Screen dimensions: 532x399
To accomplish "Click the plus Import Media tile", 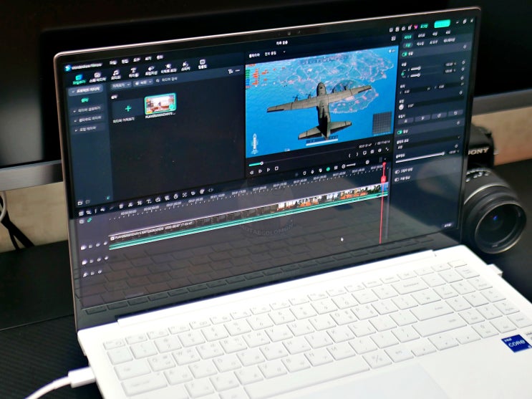I will [x=127, y=109].
